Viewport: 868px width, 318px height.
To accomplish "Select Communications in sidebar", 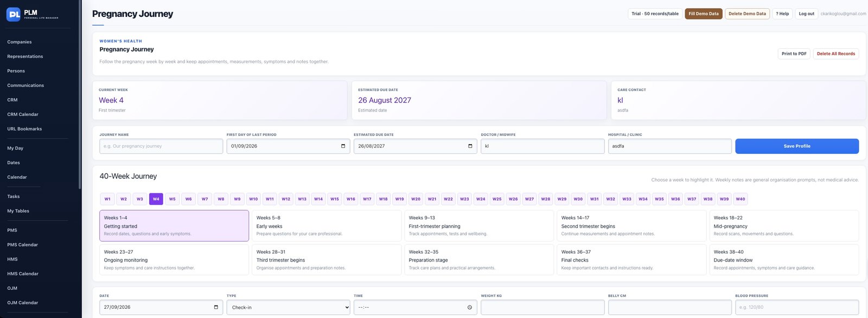I will [x=25, y=86].
